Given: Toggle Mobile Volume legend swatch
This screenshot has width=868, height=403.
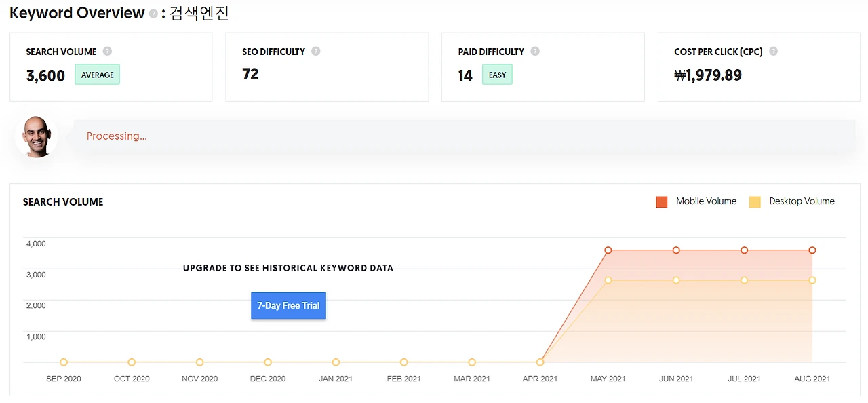Looking at the screenshot, I should pos(662,201).
